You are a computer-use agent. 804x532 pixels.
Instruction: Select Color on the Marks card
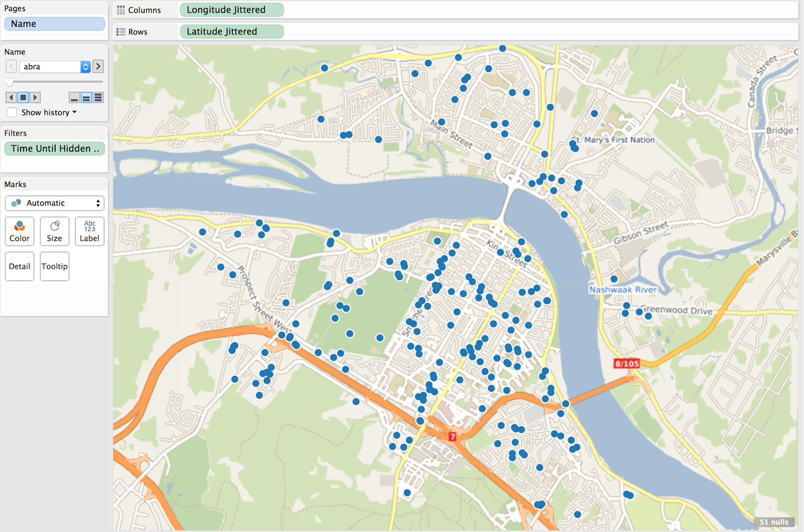pos(19,231)
